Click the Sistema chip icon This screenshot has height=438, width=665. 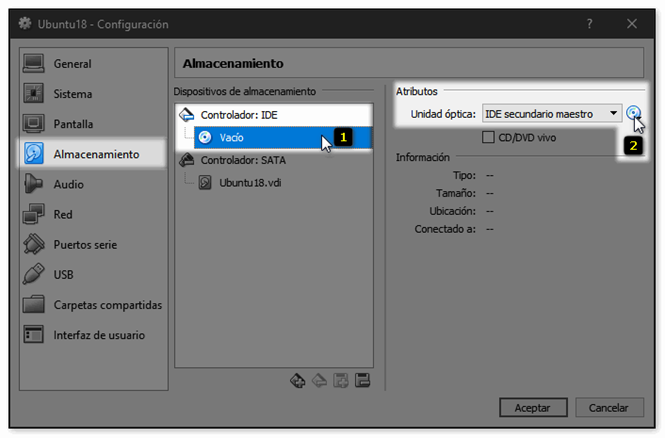click(34, 94)
